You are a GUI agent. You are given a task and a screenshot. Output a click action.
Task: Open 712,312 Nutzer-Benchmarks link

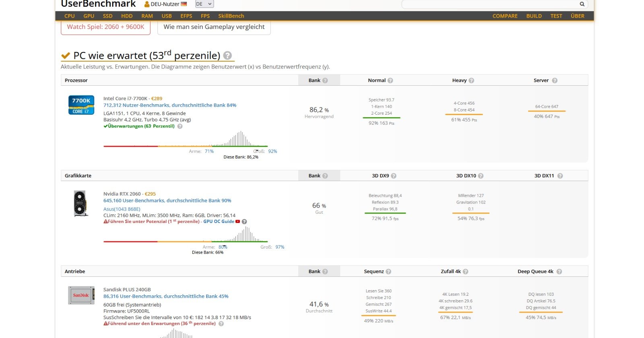pyautogui.click(x=170, y=105)
